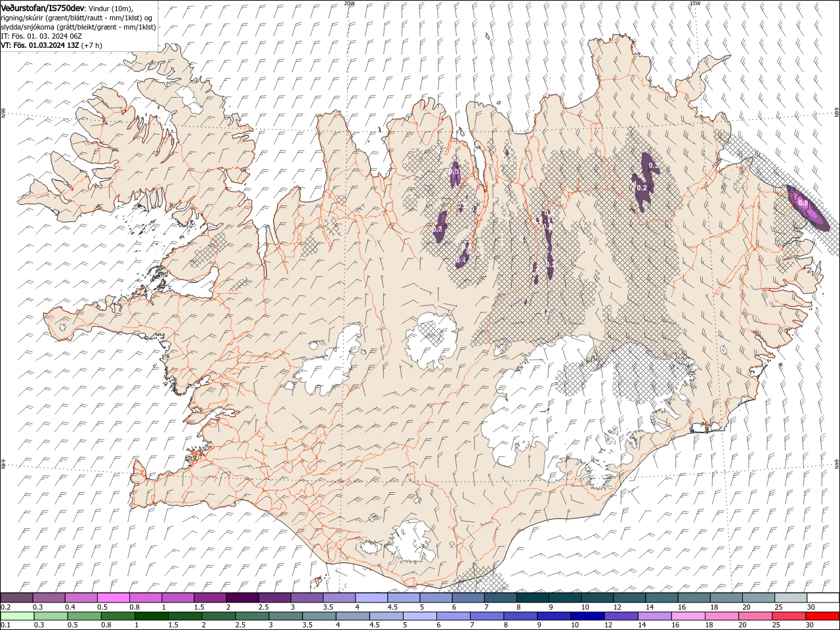Click the 15W longitude label at the top edge
The image size is (840, 630).
[x=695, y=3]
